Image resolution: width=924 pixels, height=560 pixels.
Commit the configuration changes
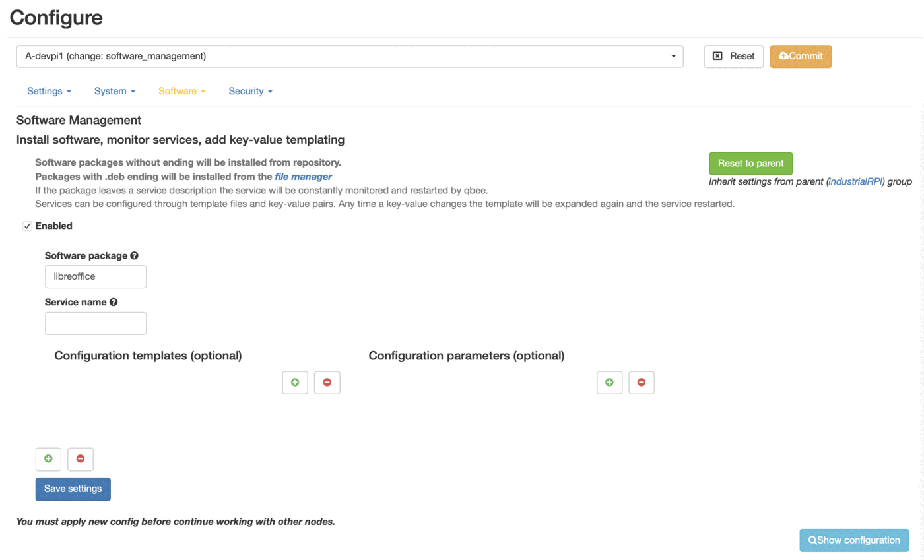(x=801, y=57)
